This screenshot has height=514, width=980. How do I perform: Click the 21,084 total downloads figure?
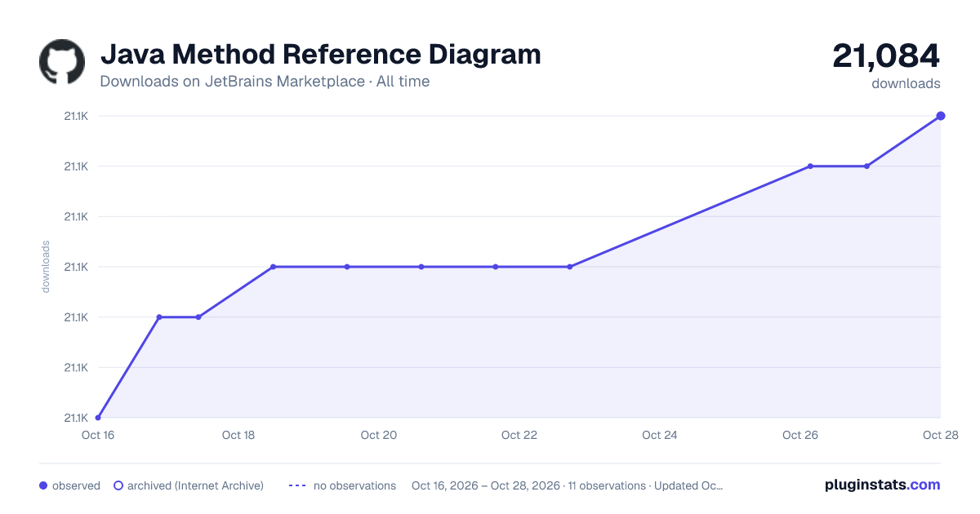point(886,55)
